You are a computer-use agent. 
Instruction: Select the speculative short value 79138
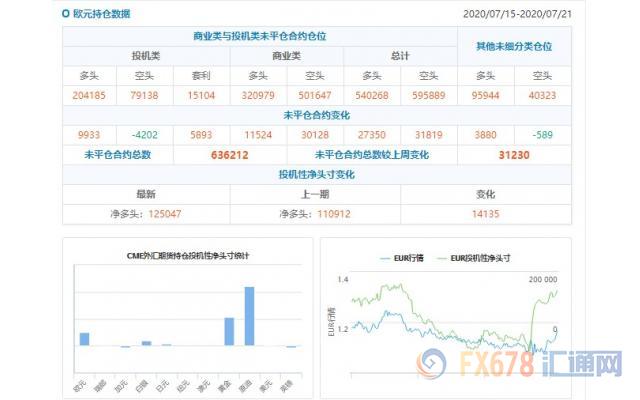tap(144, 96)
